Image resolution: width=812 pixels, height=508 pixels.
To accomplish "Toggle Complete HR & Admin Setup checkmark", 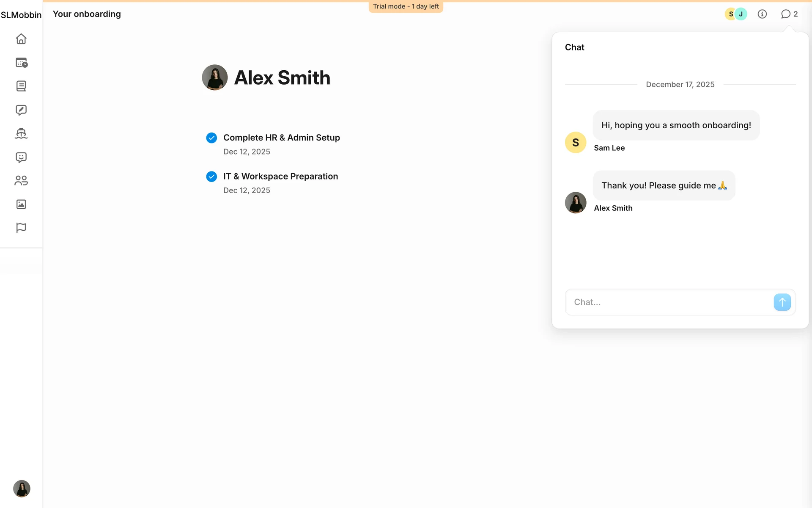I will [211, 138].
